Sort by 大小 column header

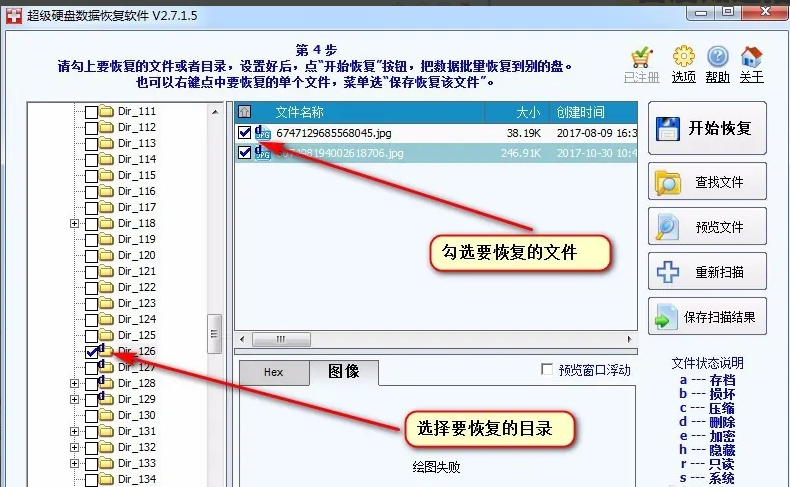click(x=528, y=112)
